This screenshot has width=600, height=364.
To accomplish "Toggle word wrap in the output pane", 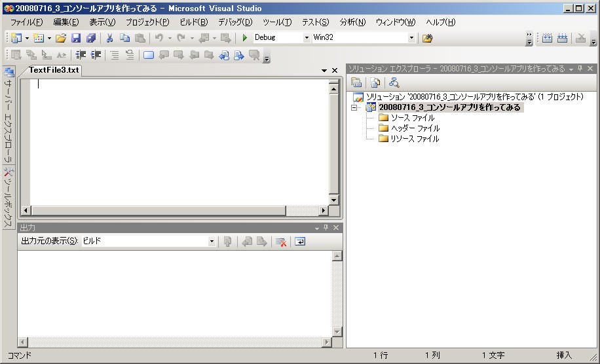I will (x=299, y=242).
